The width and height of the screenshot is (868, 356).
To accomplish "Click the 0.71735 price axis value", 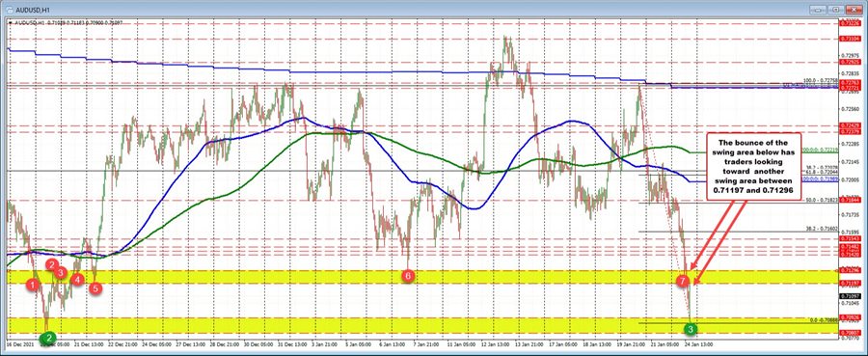I will pyautogui.click(x=851, y=215).
